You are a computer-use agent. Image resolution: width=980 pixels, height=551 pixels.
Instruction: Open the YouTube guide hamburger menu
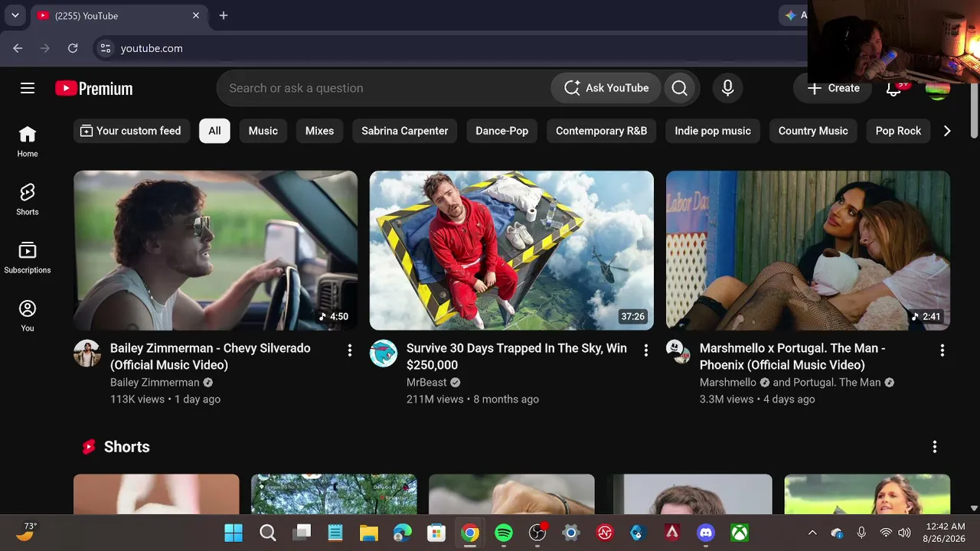click(x=28, y=88)
